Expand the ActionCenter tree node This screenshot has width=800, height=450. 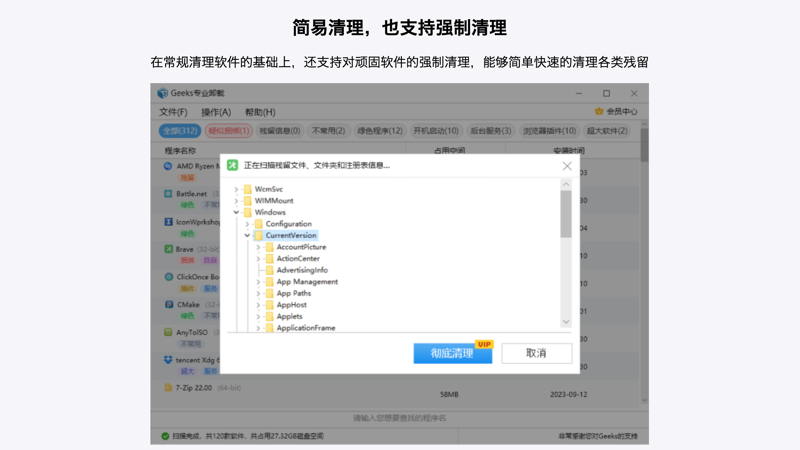coord(258,259)
